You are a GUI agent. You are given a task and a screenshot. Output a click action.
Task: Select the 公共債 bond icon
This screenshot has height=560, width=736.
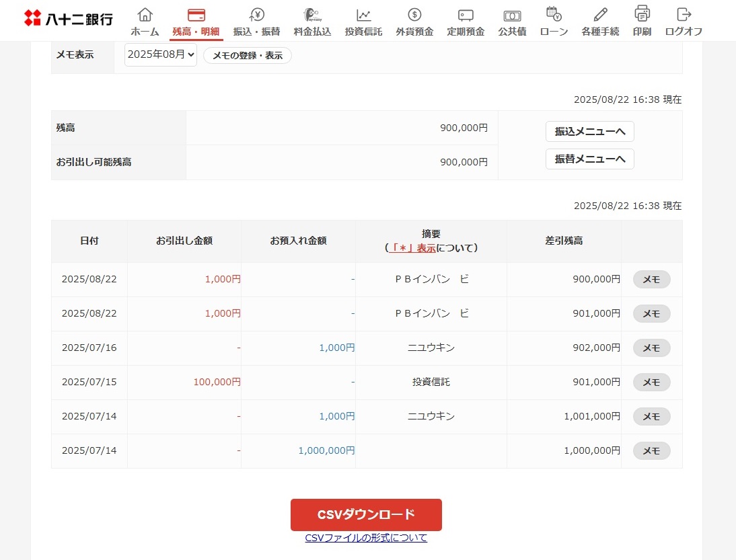point(512,15)
